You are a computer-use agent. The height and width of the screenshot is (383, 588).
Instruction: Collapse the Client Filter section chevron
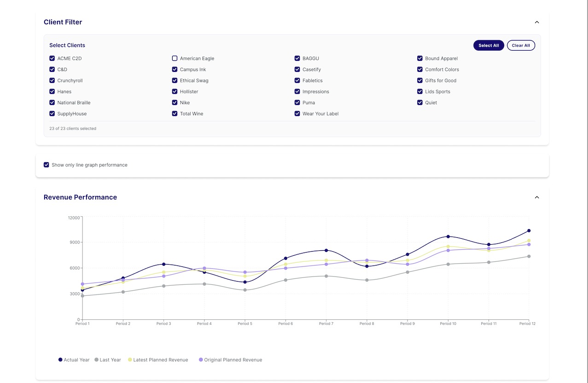[536, 22]
